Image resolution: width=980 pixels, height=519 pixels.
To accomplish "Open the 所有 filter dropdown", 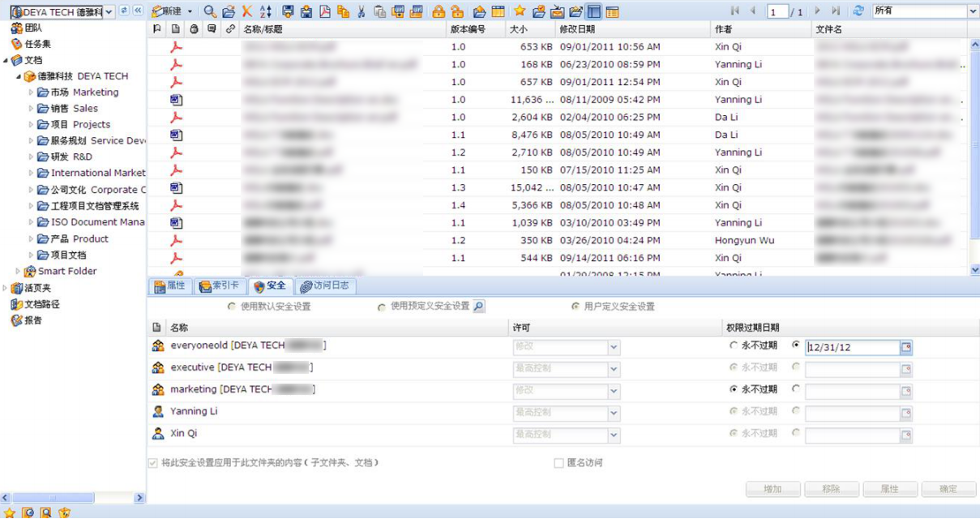I will tap(973, 11).
